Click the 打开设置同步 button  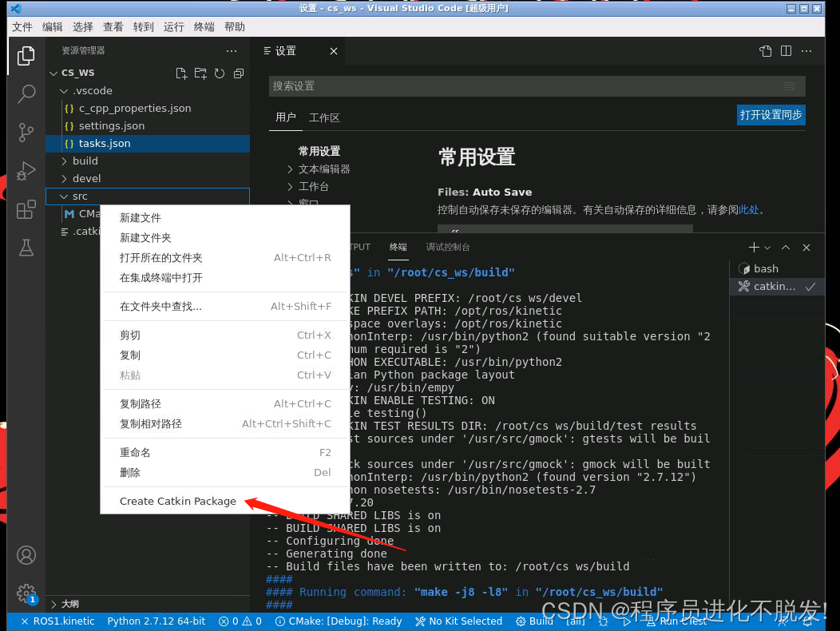pyautogui.click(x=771, y=115)
